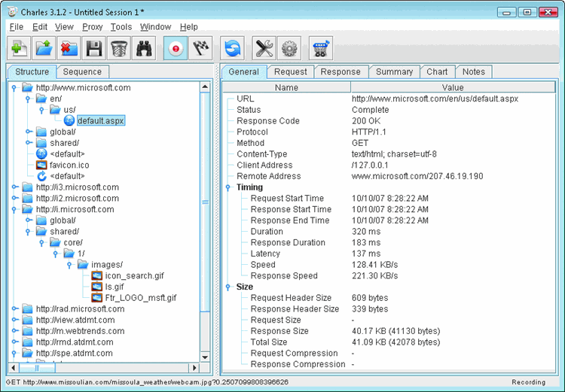
Task: Open the Tools menu
Action: coord(121,27)
